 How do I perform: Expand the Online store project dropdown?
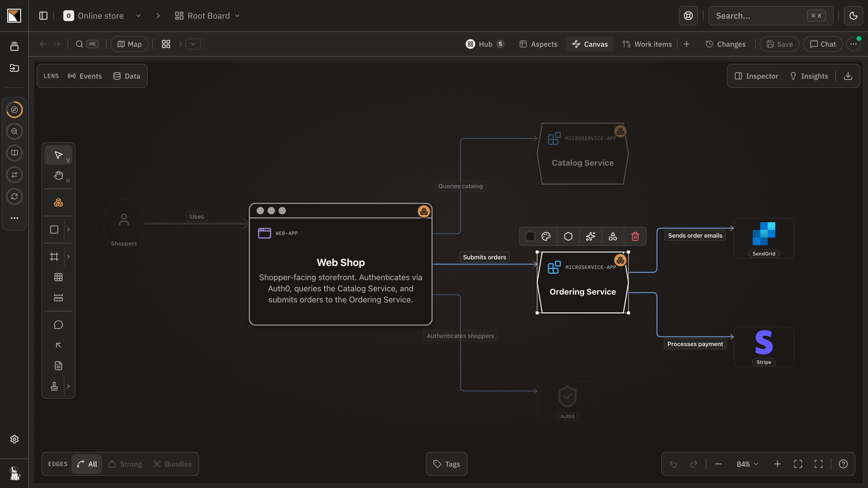[x=138, y=16]
